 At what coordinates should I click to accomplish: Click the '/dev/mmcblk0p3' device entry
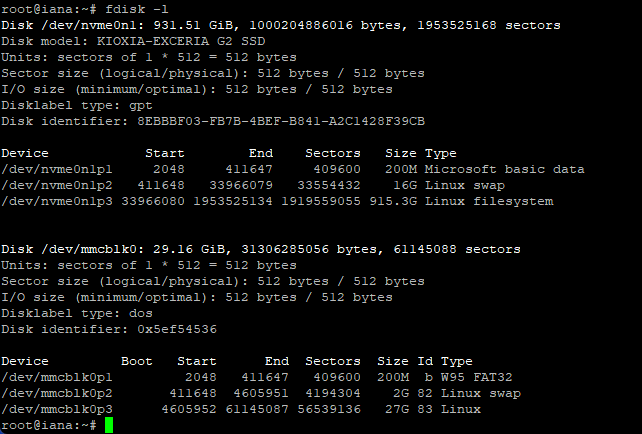coord(57,409)
